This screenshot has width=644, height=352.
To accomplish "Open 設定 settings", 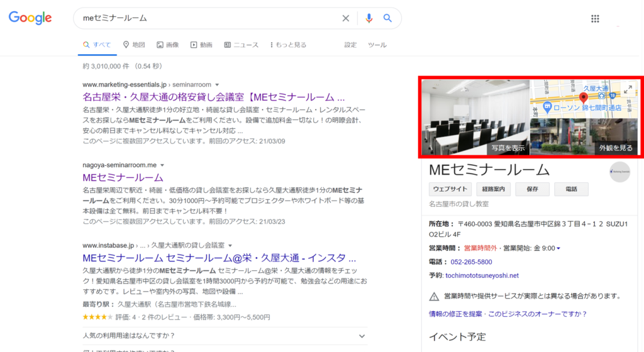I will click(x=350, y=45).
